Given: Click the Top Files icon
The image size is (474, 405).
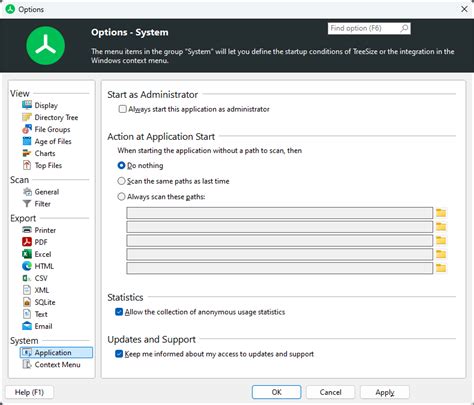Looking at the screenshot, I should click(27, 165).
